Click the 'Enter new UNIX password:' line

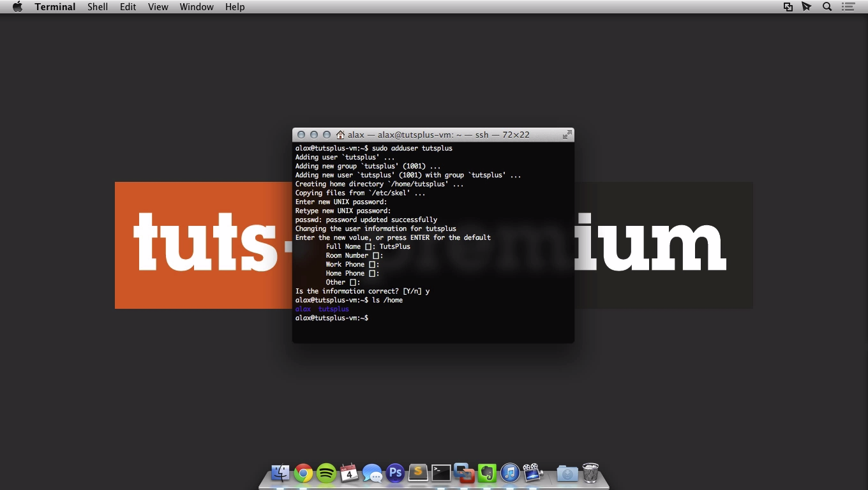(x=341, y=202)
